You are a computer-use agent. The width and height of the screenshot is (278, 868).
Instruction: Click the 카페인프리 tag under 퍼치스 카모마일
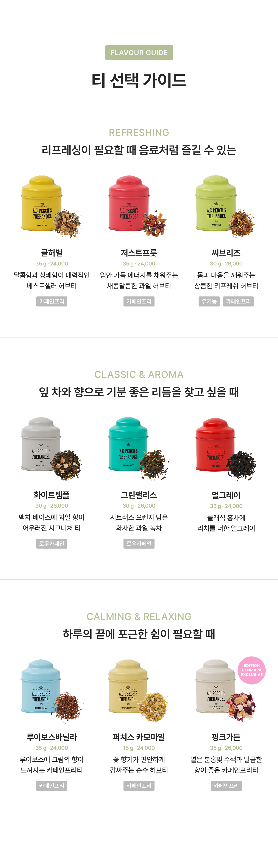[139, 786]
